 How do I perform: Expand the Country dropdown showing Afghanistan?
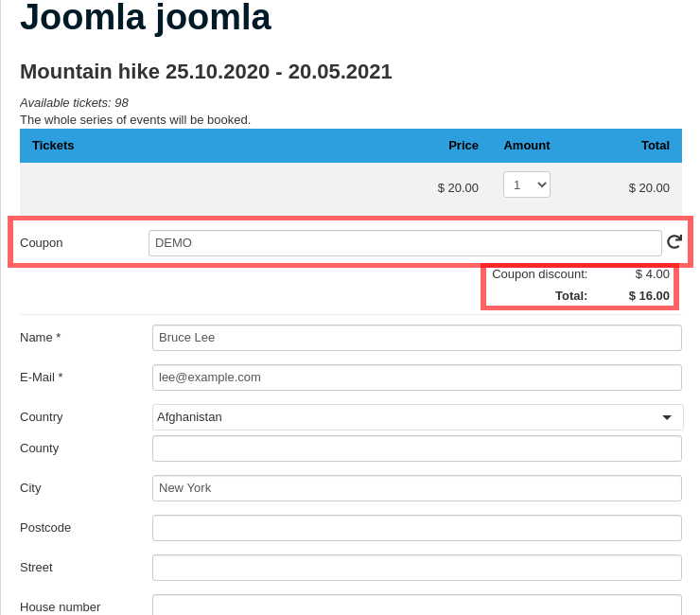pos(417,417)
